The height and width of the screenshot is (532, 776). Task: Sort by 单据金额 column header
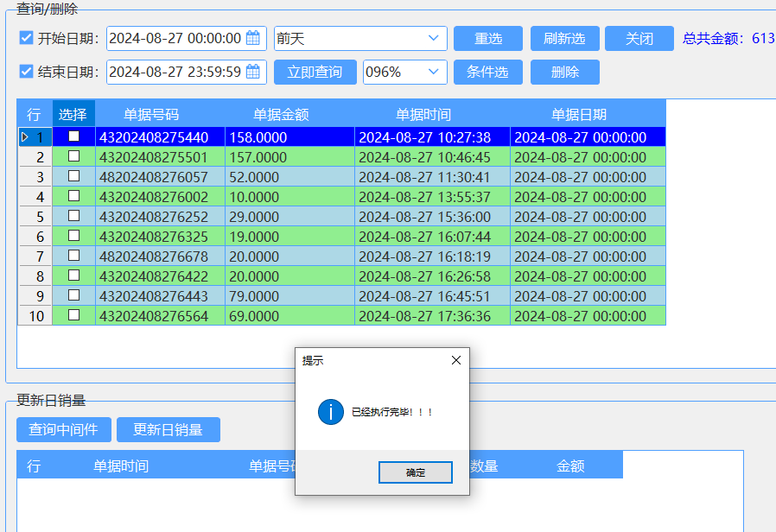point(281,114)
